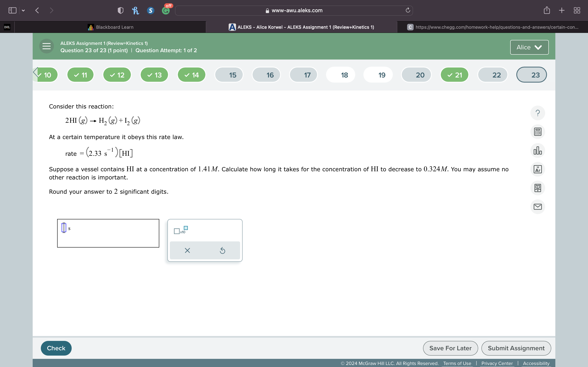Undo with the palette's reset arrow
This screenshot has width=588, height=367.
(x=223, y=250)
